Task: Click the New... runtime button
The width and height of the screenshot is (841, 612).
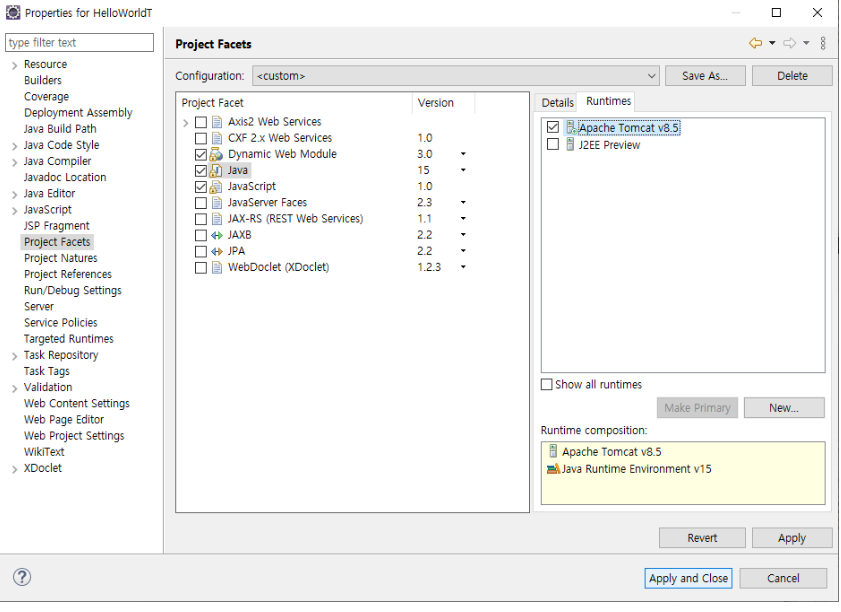Action: click(x=784, y=408)
